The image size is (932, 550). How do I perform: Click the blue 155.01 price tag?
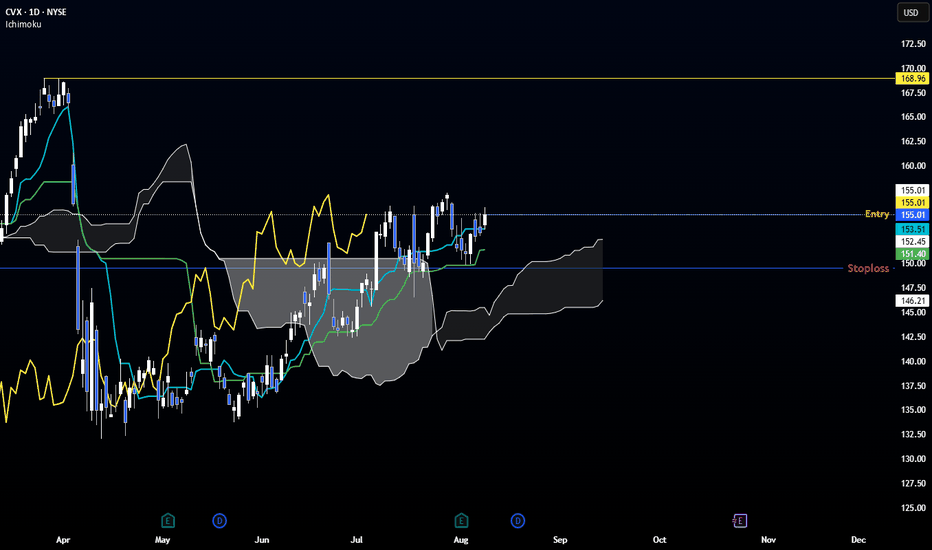coord(912,215)
